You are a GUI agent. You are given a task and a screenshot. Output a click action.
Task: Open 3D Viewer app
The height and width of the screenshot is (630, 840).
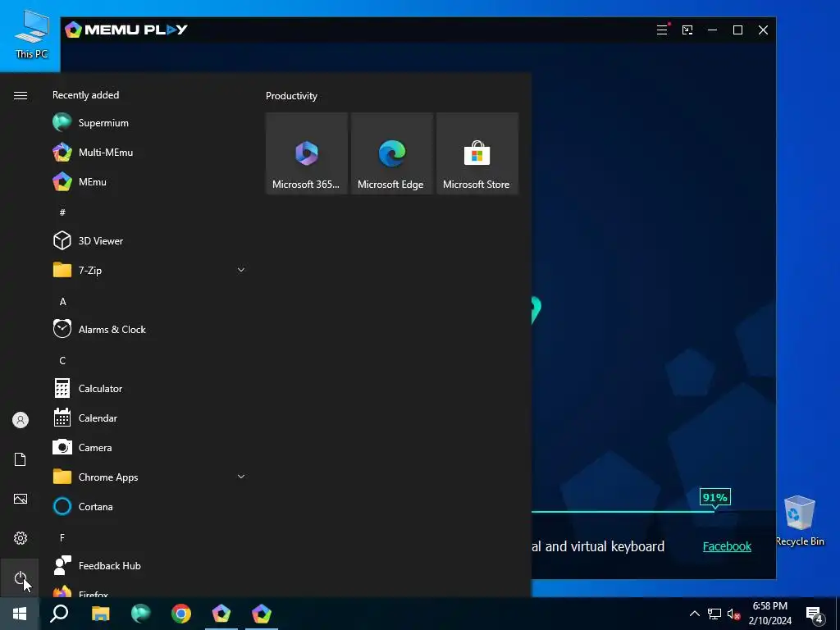coord(149,240)
